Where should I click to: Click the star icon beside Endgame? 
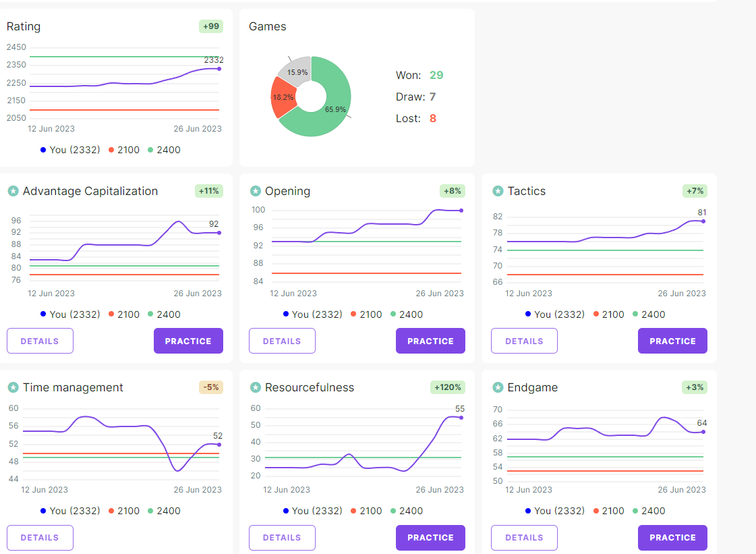click(498, 387)
